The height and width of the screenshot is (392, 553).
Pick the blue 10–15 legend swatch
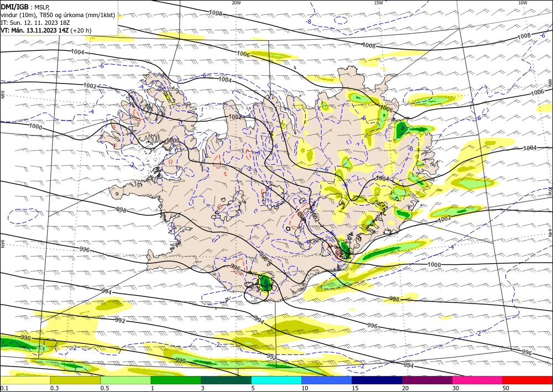tap(327, 380)
